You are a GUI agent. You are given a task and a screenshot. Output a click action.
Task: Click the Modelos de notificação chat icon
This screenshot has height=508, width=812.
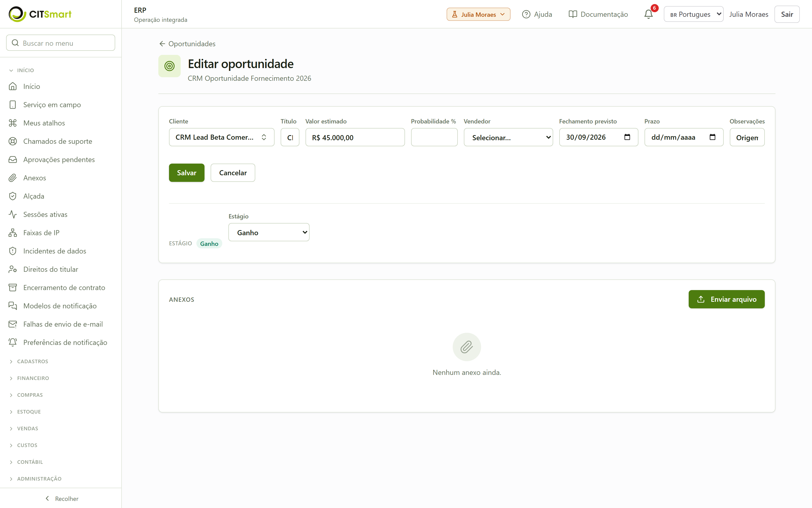click(13, 306)
